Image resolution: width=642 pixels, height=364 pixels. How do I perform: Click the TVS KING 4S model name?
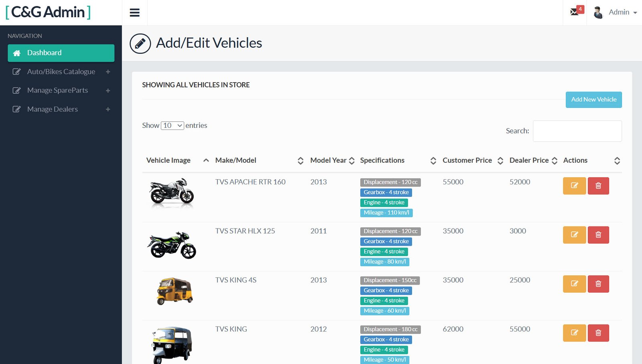(x=236, y=280)
